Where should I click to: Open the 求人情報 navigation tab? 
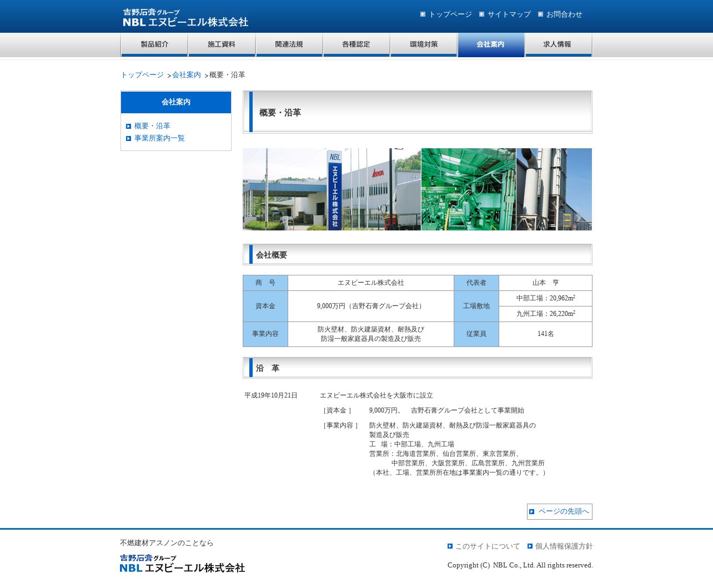click(558, 45)
